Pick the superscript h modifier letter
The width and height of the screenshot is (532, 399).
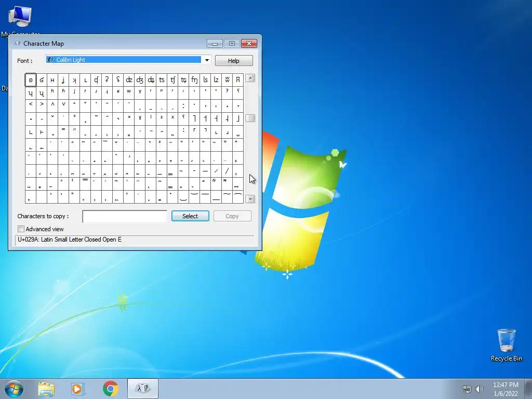tap(52, 93)
